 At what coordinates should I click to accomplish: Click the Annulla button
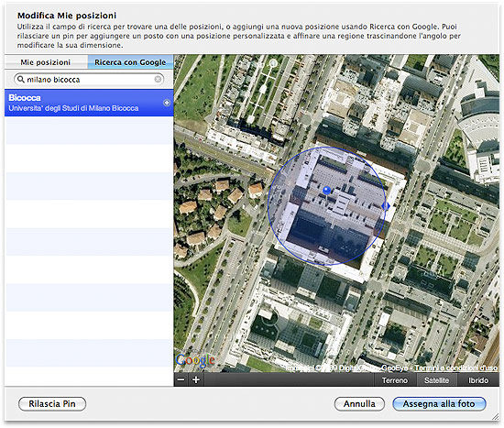click(359, 404)
